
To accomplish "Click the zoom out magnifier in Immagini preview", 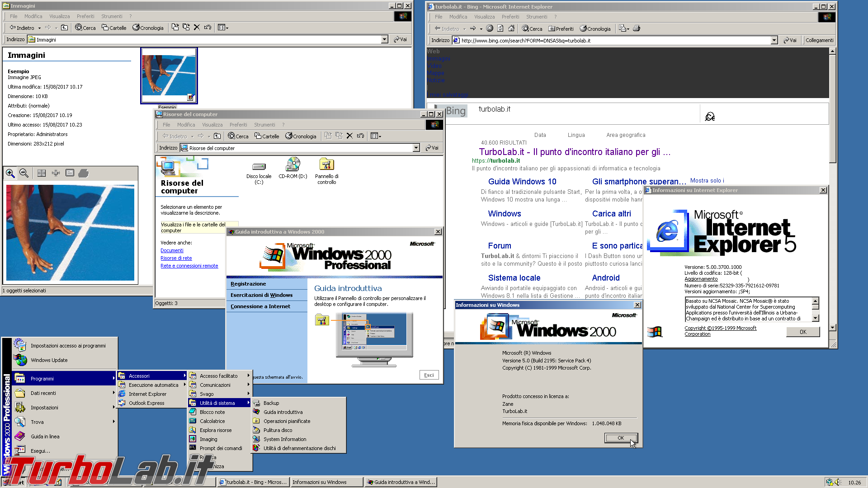I will [24, 173].
